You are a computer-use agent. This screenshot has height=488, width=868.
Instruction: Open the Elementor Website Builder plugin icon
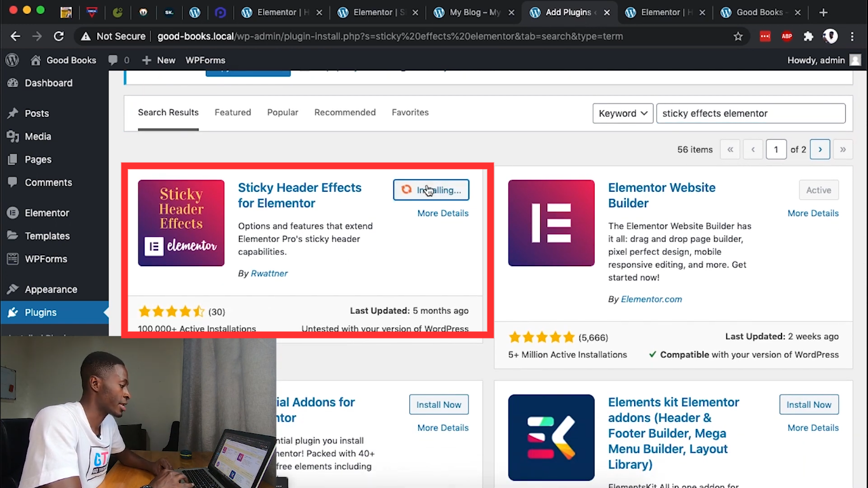point(552,223)
